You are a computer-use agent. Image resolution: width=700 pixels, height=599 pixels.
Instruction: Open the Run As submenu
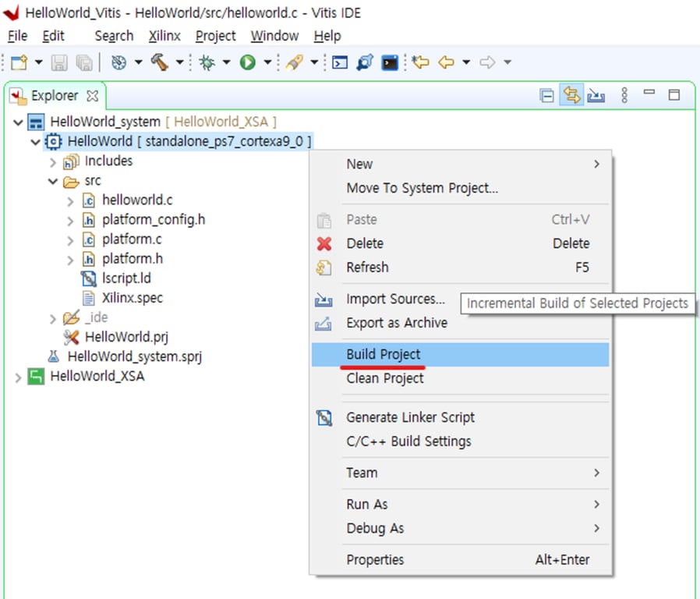pos(460,505)
